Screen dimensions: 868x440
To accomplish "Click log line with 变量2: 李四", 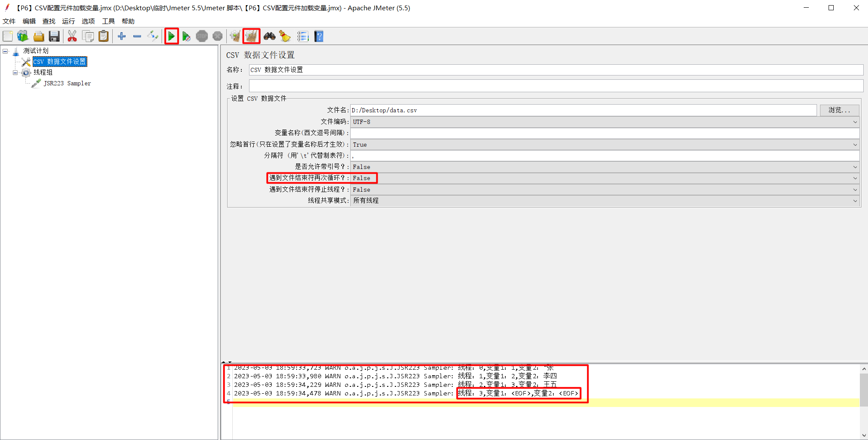I will [395, 376].
